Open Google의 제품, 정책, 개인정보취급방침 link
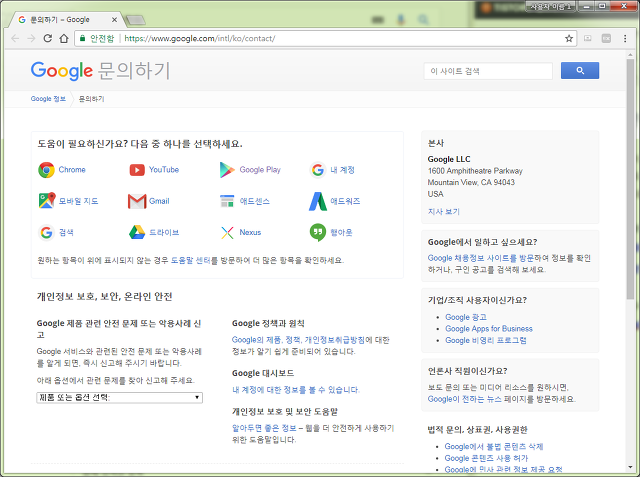Image resolution: width=640 pixels, height=477 pixels. point(298,340)
